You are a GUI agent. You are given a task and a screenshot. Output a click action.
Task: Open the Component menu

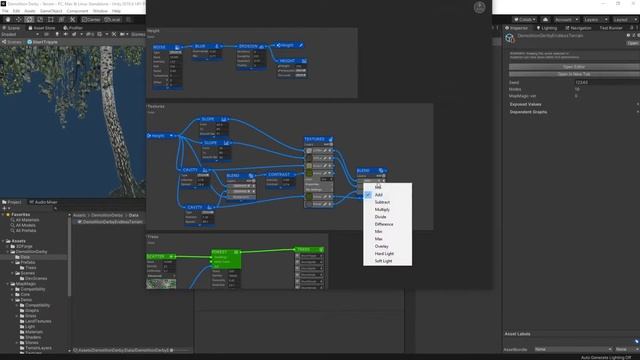[x=77, y=11]
